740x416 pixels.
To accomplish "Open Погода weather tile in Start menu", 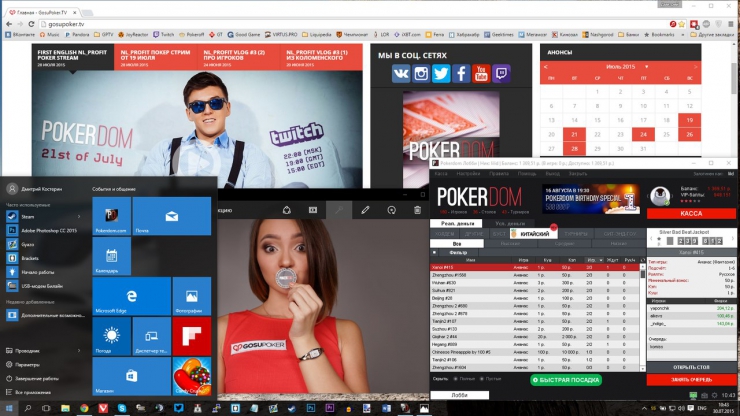I will tap(111, 336).
